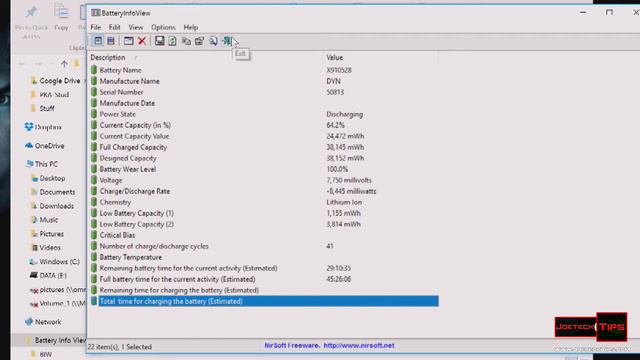Open the File menu
The height and width of the screenshot is (360, 640).
(x=96, y=27)
